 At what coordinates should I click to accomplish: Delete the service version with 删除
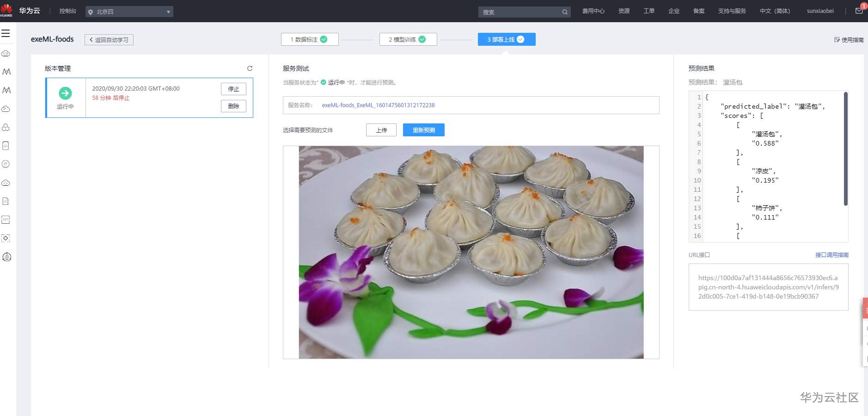click(x=233, y=106)
